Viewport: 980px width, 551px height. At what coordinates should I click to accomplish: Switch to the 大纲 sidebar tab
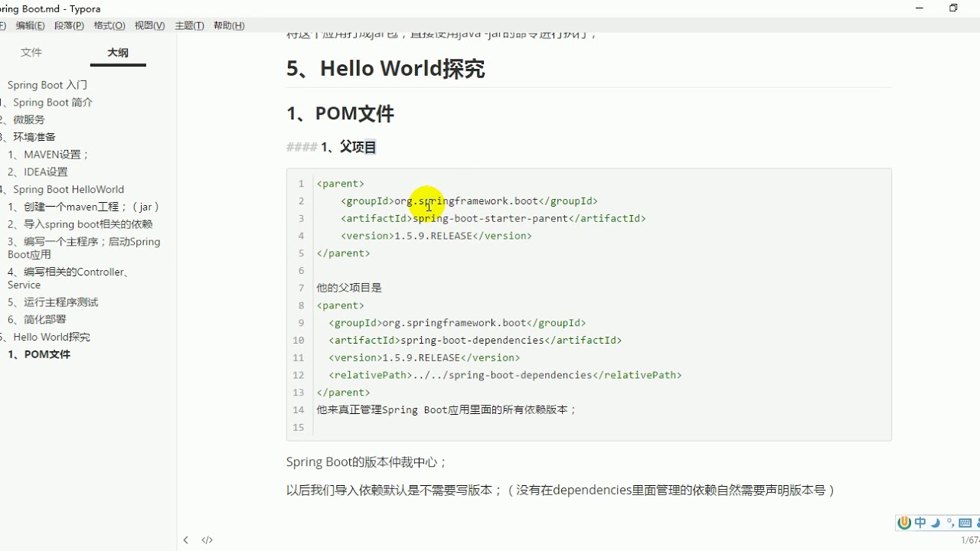(117, 53)
